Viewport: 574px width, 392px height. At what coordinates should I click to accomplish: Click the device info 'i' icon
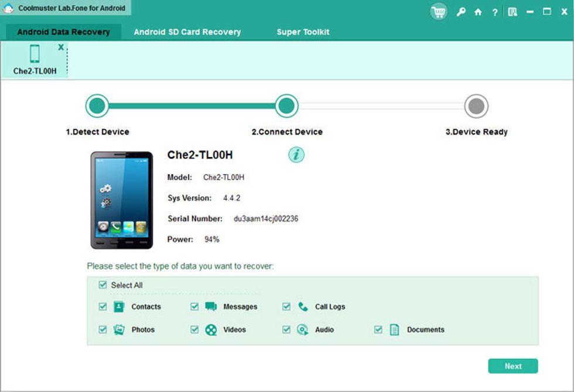[296, 155]
